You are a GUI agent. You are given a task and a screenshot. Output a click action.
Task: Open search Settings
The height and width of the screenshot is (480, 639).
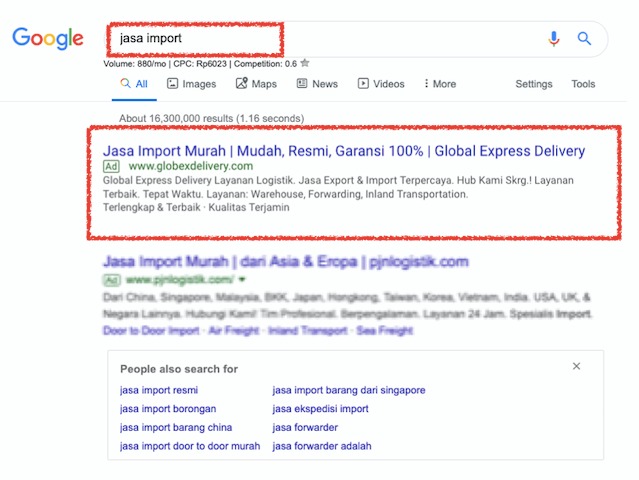(x=533, y=84)
